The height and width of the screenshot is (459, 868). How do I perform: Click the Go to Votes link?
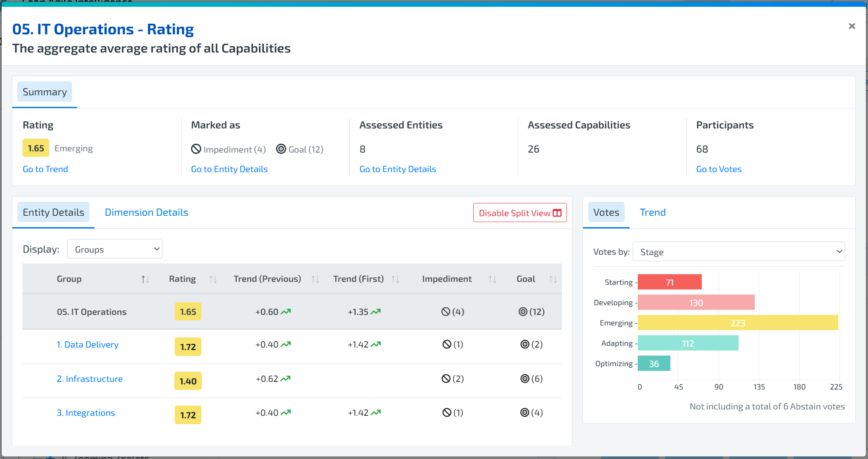coord(718,169)
